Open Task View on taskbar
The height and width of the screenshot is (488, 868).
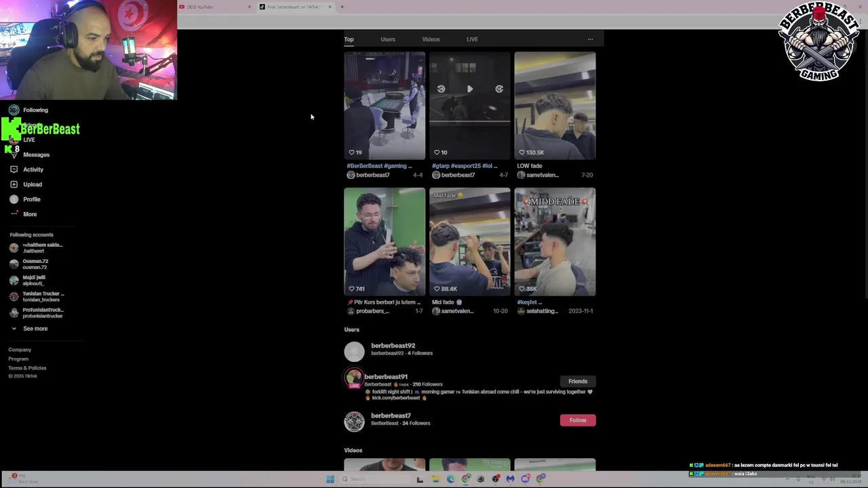[420, 479]
